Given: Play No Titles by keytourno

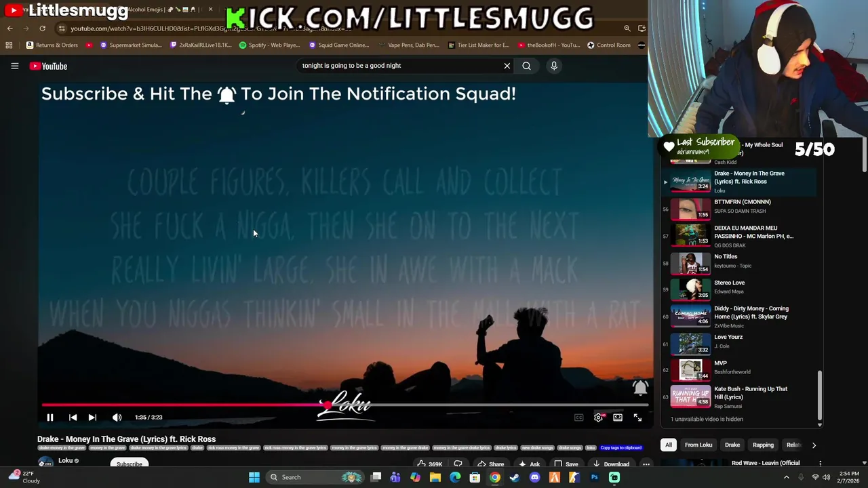Looking at the screenshot, I should tap(739, 262).
